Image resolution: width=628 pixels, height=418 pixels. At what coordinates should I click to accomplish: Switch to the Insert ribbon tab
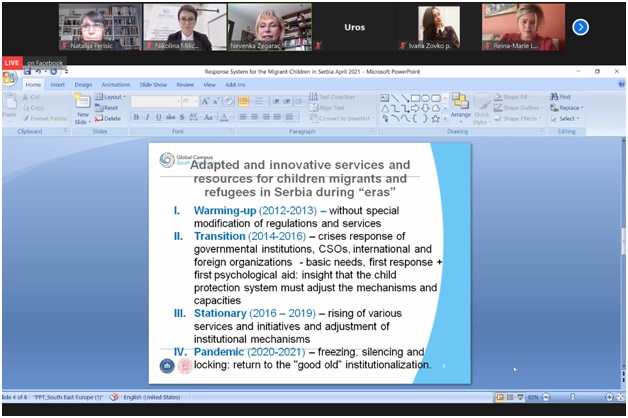point(57,85)
